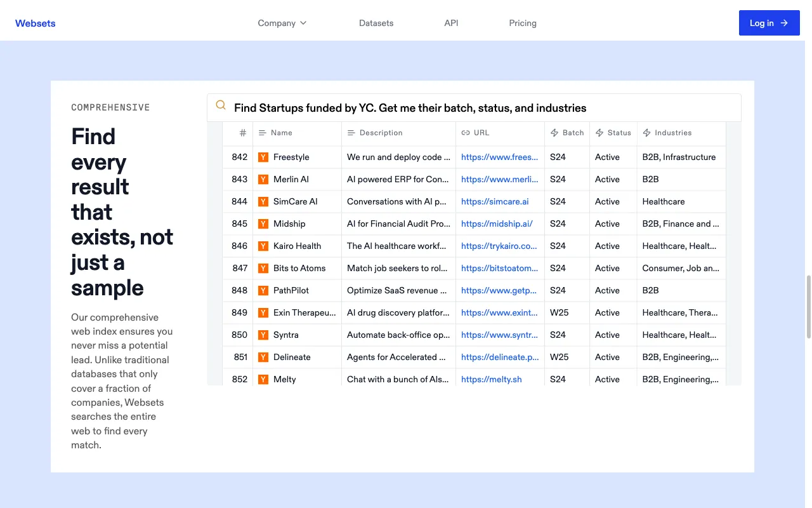
Task: Open the Exin Therapeutics URL link
Action: tap(499, 312)
